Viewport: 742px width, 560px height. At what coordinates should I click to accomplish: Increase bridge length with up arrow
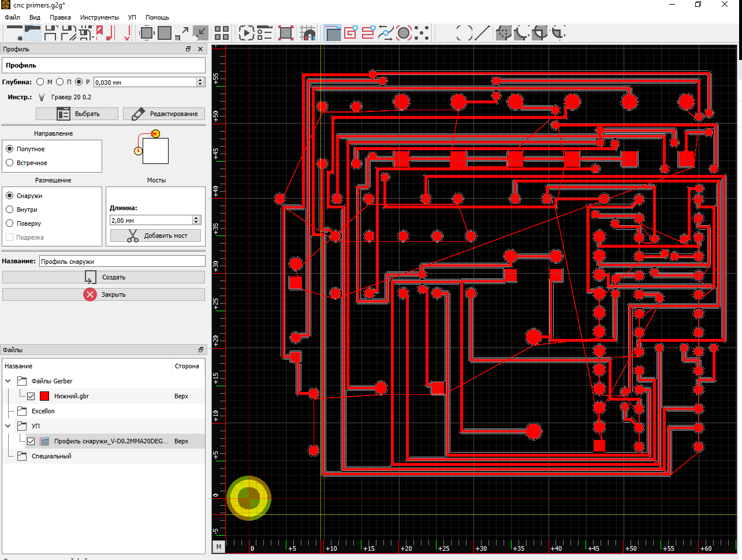[x=196, y=218]
